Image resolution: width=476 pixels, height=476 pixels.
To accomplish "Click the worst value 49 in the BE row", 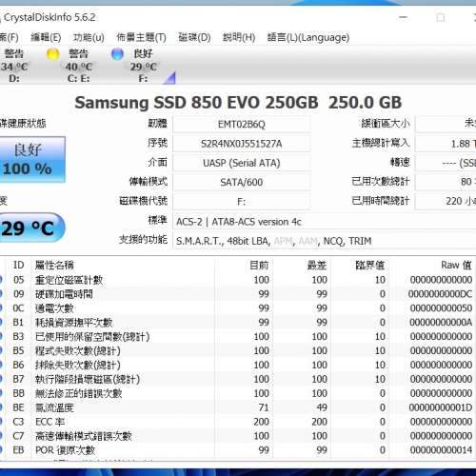I will (322, 407).
